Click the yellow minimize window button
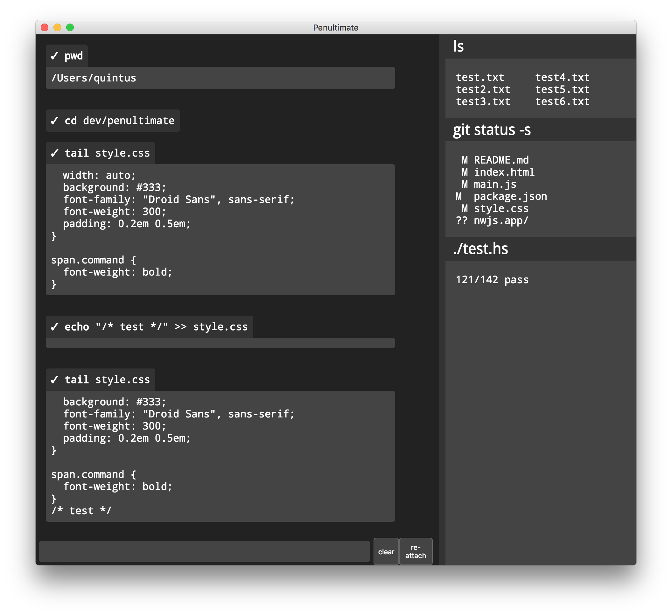This screenshot has height=616, width=672. [x=57, y=27]
